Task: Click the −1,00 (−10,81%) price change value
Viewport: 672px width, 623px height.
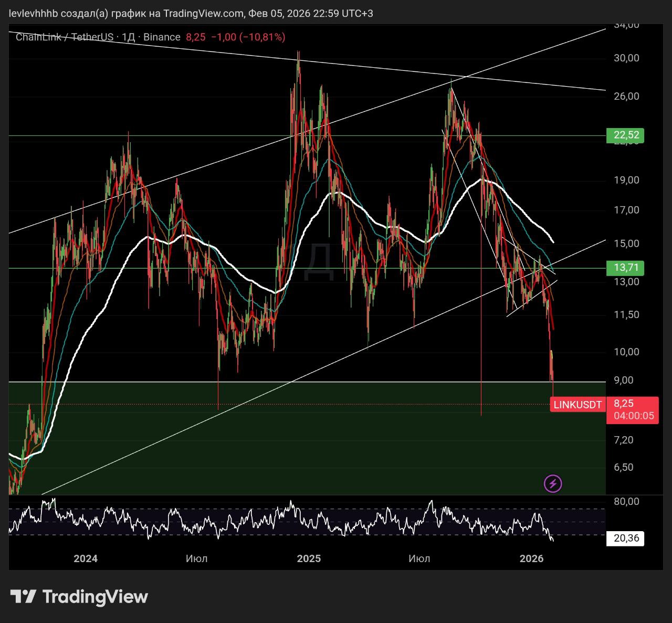Action: (248, 37)
